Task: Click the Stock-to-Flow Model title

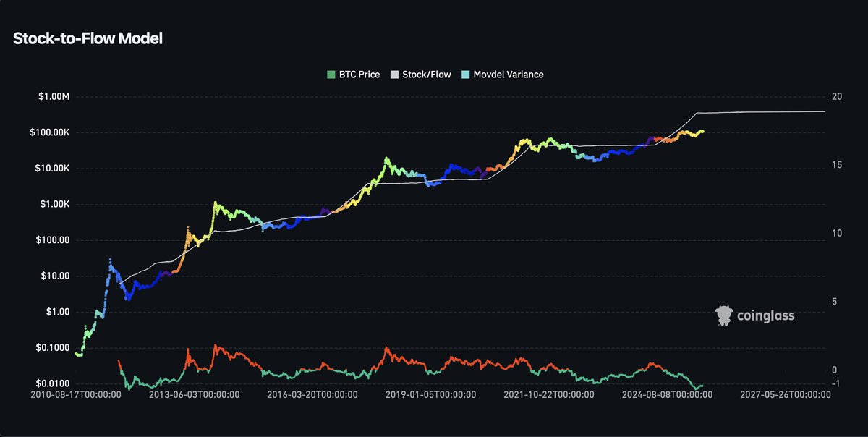Action: click(88, 39)
